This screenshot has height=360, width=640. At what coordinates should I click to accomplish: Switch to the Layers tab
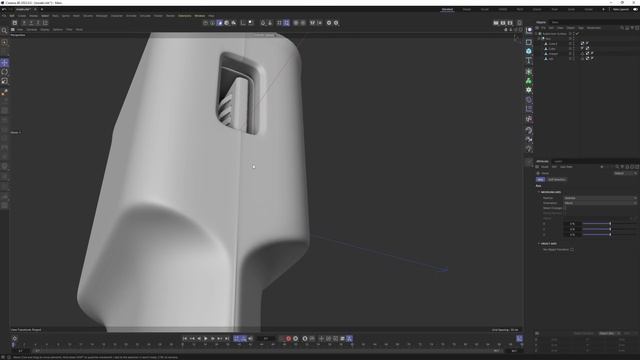click(x=558, y=161)
